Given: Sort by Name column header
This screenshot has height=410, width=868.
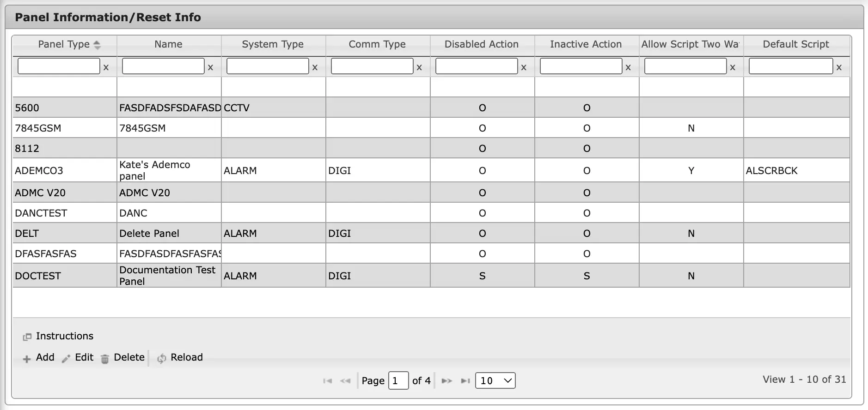Looking at the screenshot, I should (169, 44).
